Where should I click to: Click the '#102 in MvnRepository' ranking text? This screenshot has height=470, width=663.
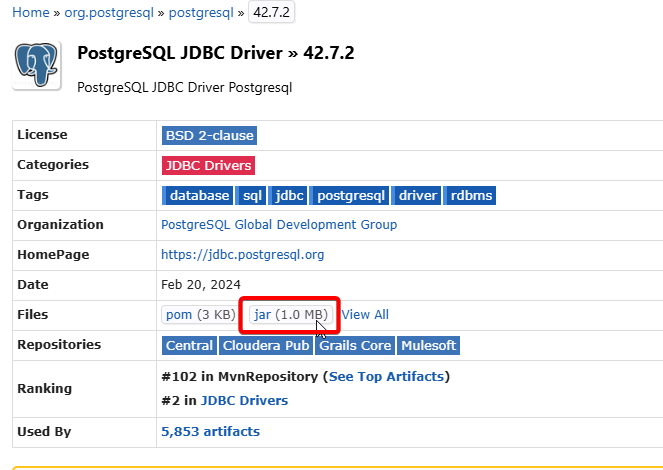coord(239,376)
